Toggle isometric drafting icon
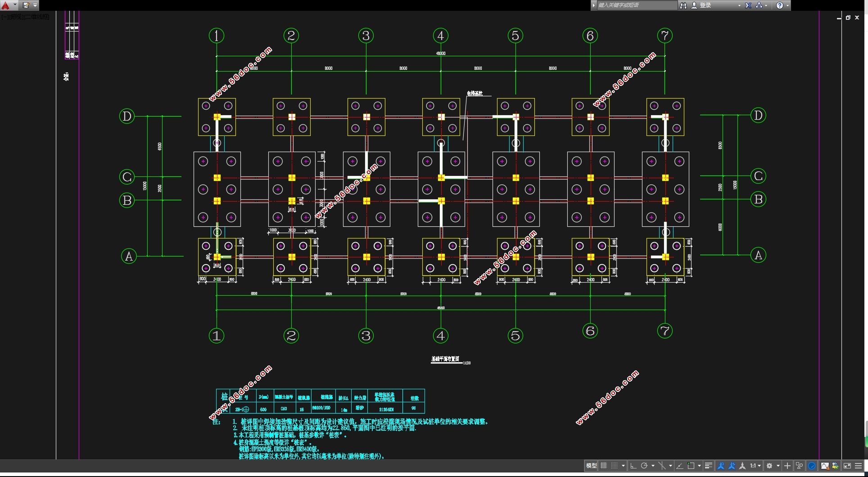 662,466
